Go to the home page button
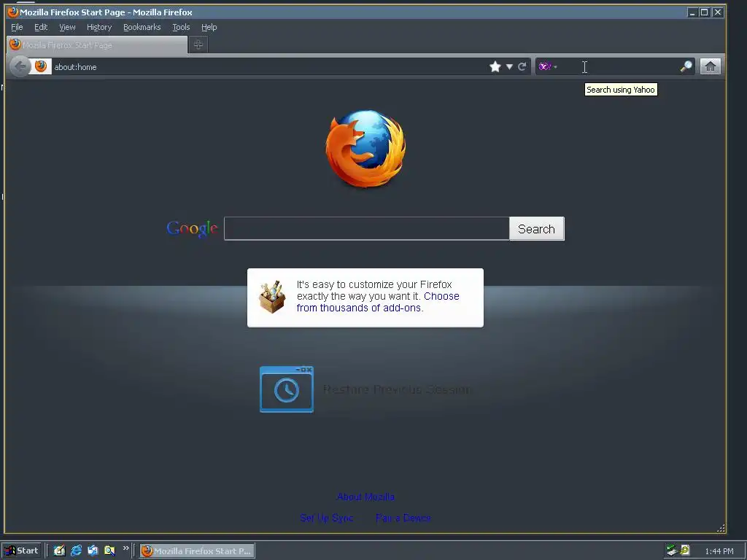 point(711,66)
